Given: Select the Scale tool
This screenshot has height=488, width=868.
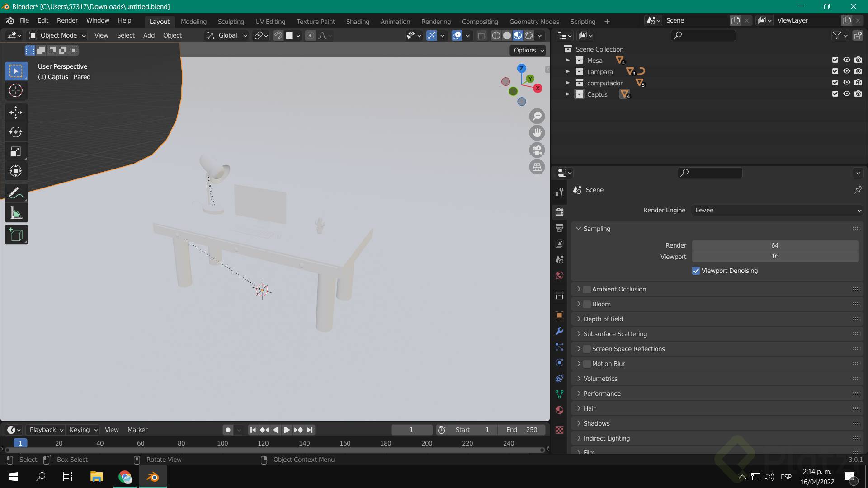Looking at the screenshot, I should click(16, 152).
